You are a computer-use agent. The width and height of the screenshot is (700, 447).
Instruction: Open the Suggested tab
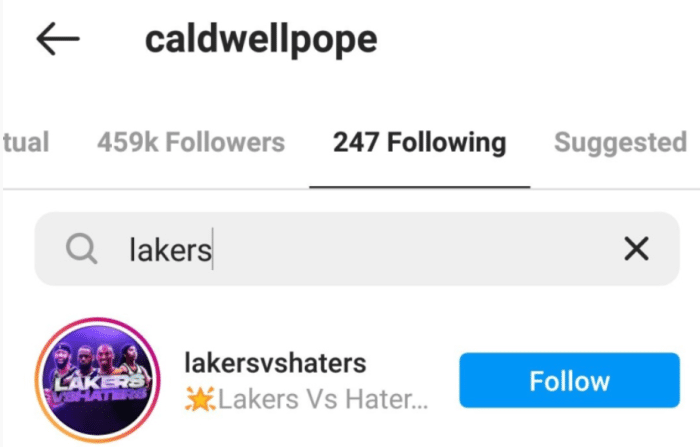(x=620, y=142)
